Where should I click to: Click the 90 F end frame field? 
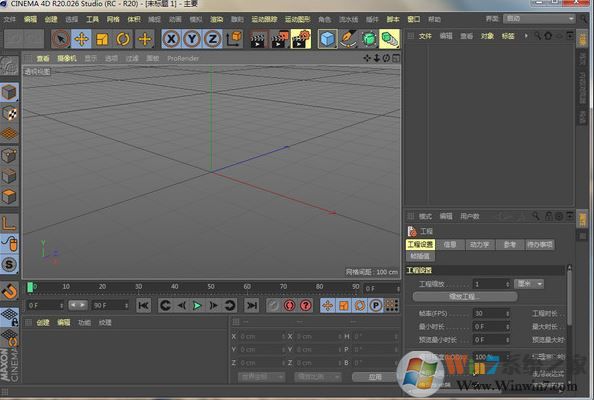tap(111, 305)
